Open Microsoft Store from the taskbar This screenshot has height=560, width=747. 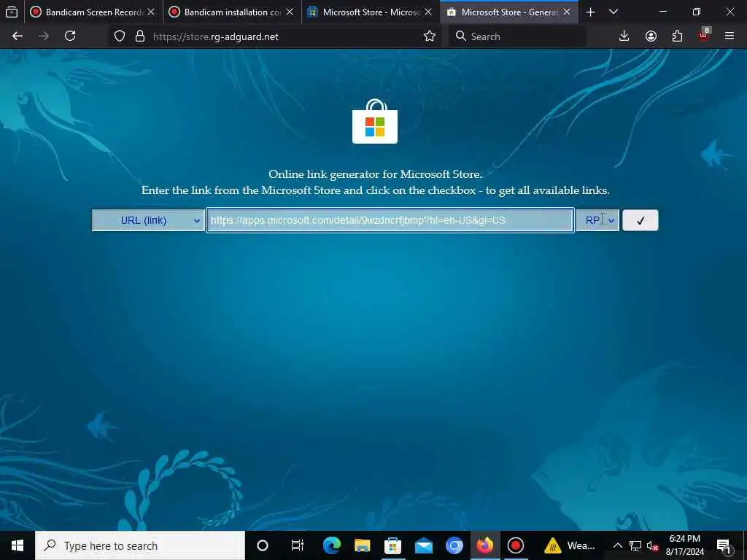coord(392,545)
